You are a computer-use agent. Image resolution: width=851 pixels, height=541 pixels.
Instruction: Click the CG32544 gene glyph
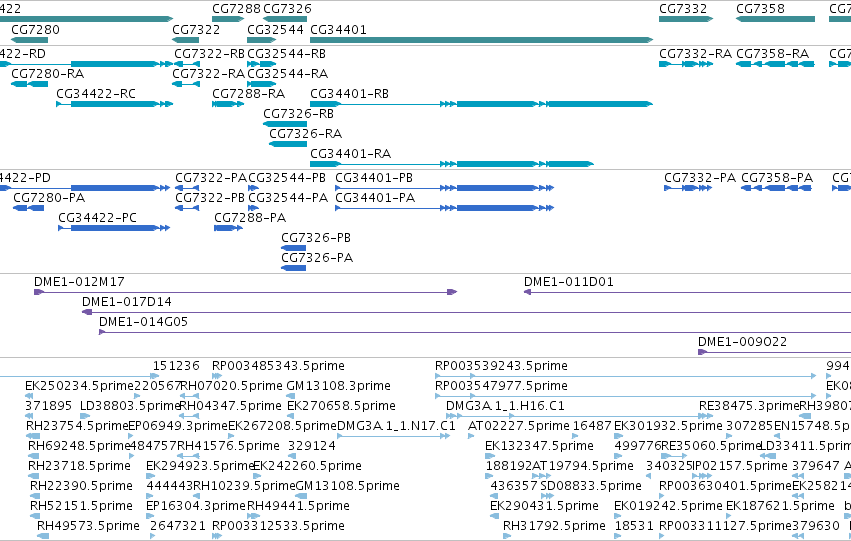tap(262, 40)
